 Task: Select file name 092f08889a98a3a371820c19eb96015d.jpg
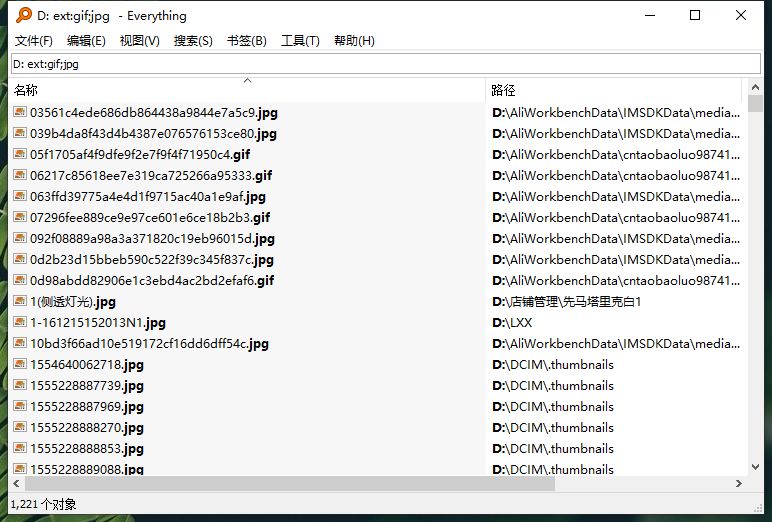tap(152, 239)
